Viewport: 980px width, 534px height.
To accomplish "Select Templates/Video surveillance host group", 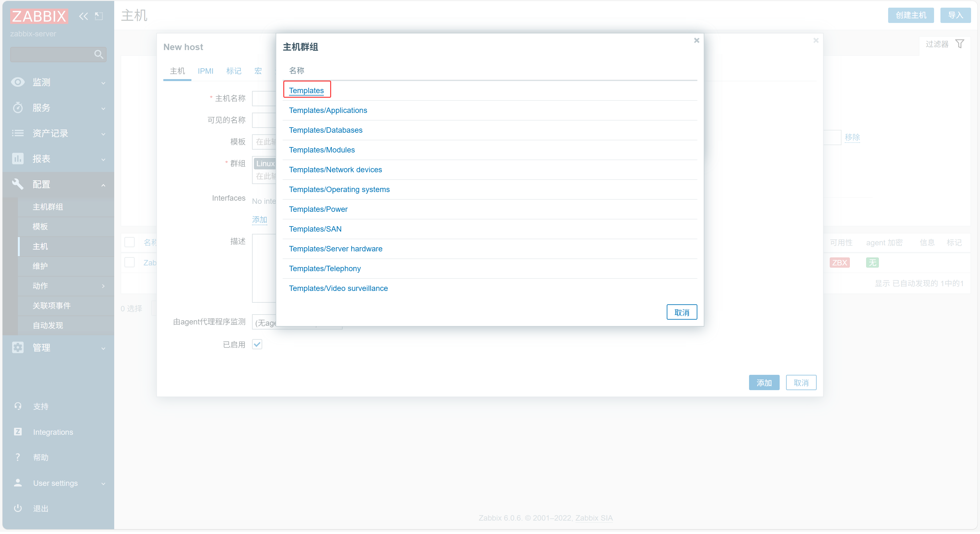I will [x=338, y=288].
